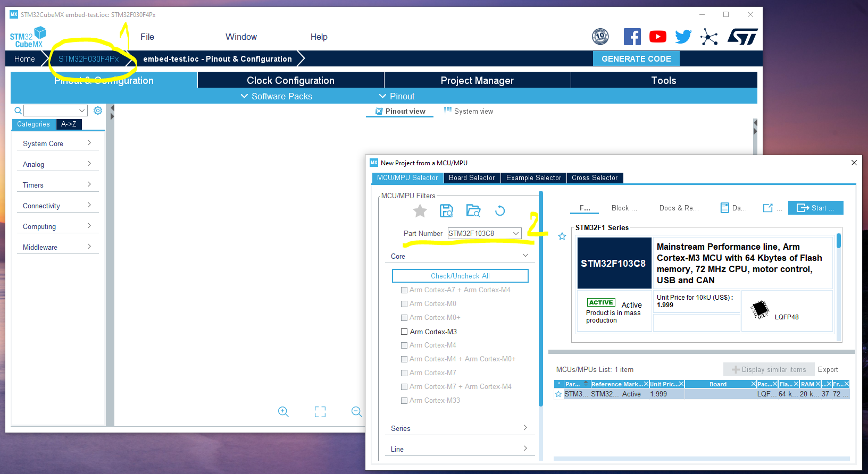Check Arm Cortex-M7 + Arm Cortex-M4 filter

(x=404, y=387)
